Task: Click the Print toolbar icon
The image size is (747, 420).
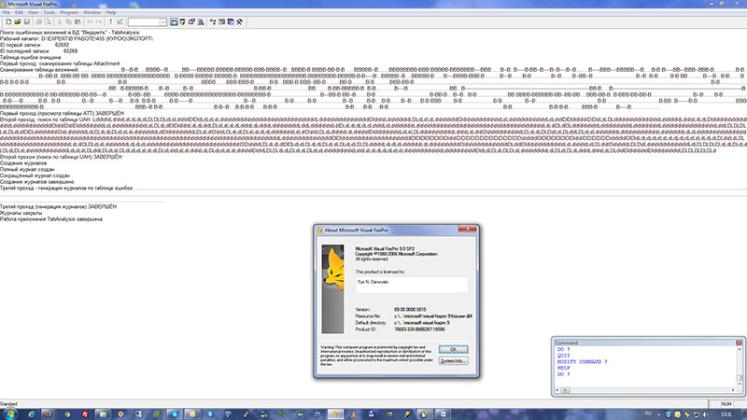Action: click(39, 22)
